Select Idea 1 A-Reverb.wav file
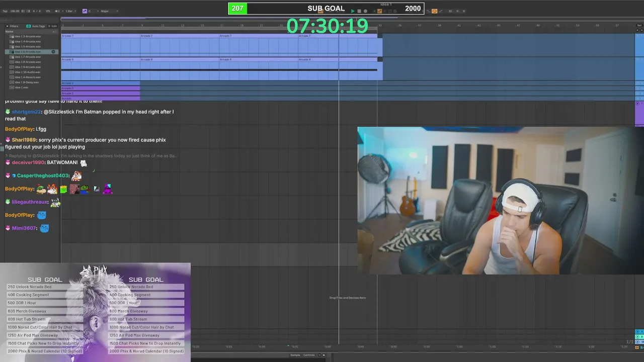The width and height of the screenshot is (644, 362). [x=28, y=77]
